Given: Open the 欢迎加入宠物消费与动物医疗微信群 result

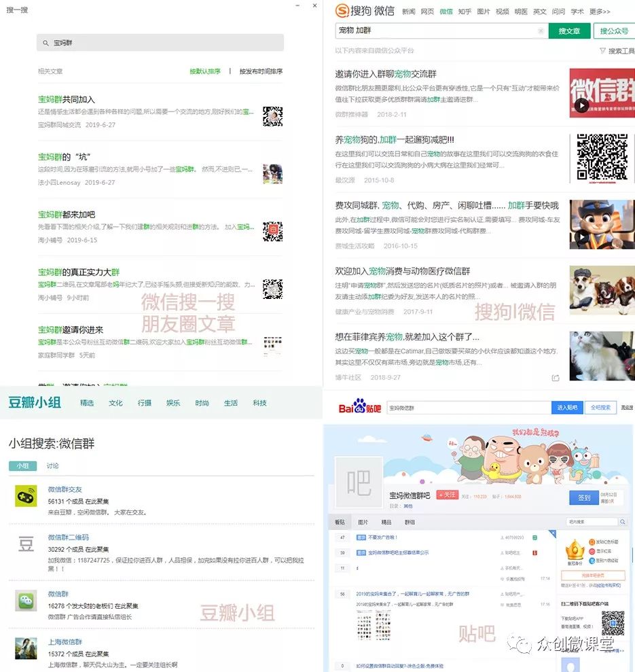Looking at the screenshot, I should (x=402, y=271).
